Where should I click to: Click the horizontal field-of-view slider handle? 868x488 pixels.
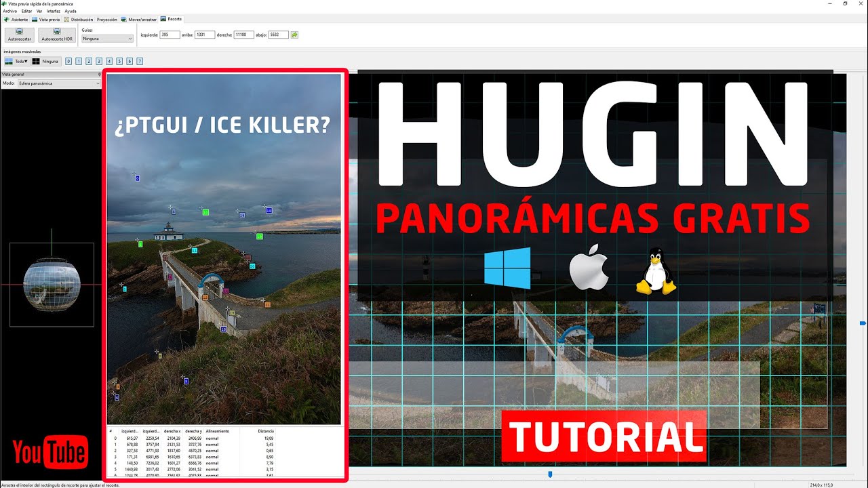pos(550,474)
